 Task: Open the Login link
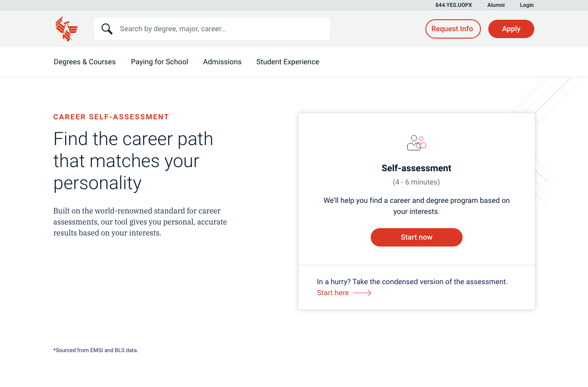pos(527,5)
